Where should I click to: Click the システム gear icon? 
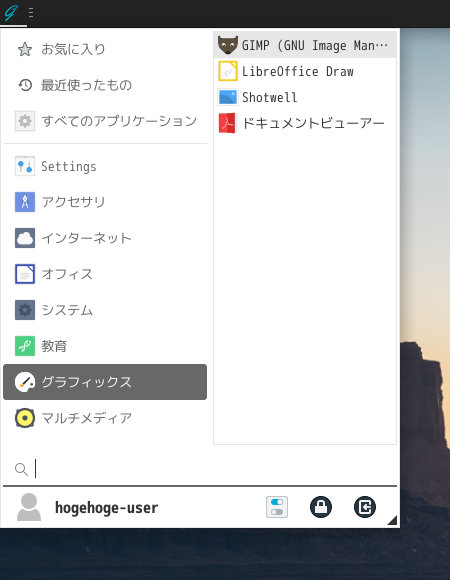25,310
